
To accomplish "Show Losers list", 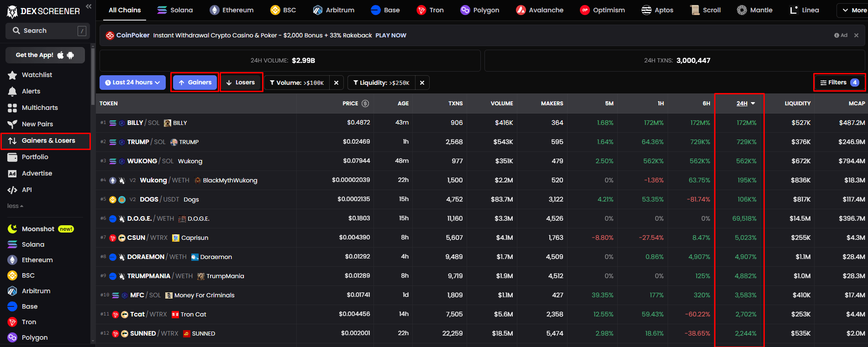I will click(x=241, y=83).
